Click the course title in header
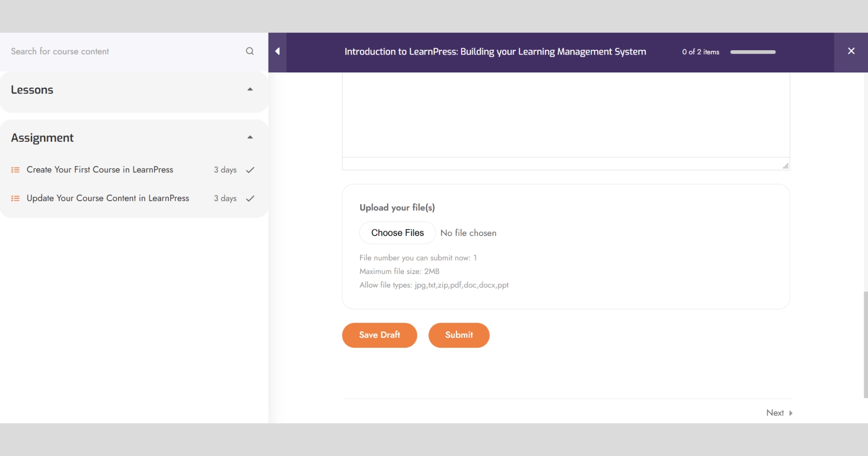868x456 pixels. [x=495, y=52]
